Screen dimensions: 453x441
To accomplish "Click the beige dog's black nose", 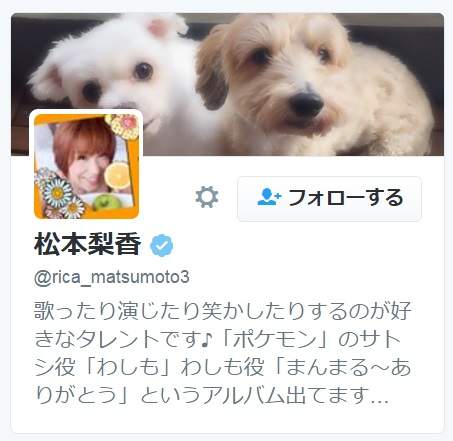I will [x=306, y=104].
